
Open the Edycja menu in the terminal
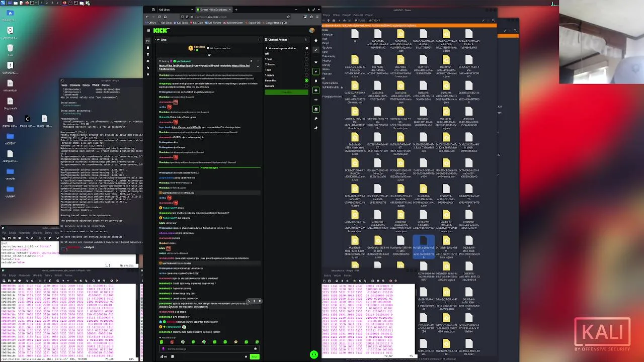click(86, 85)
